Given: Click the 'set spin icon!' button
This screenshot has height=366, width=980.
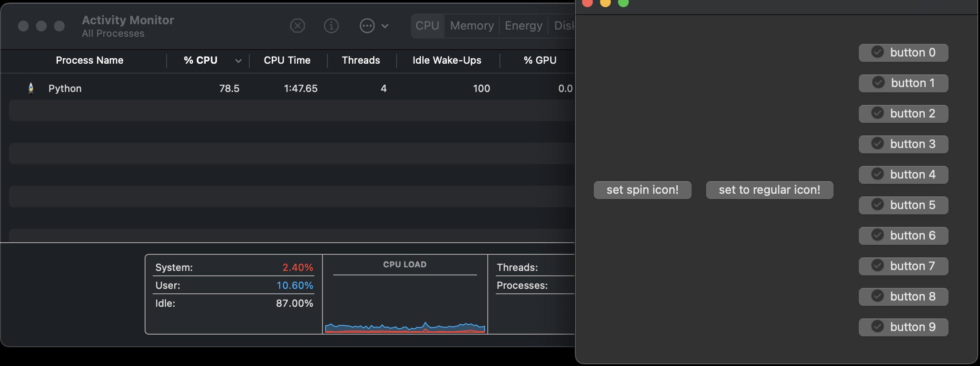Looking at the screenshot, I should point(643,190).
